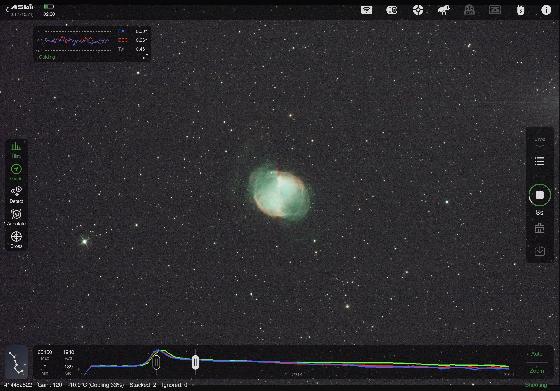Open the Annotate tool

(16, 217)
